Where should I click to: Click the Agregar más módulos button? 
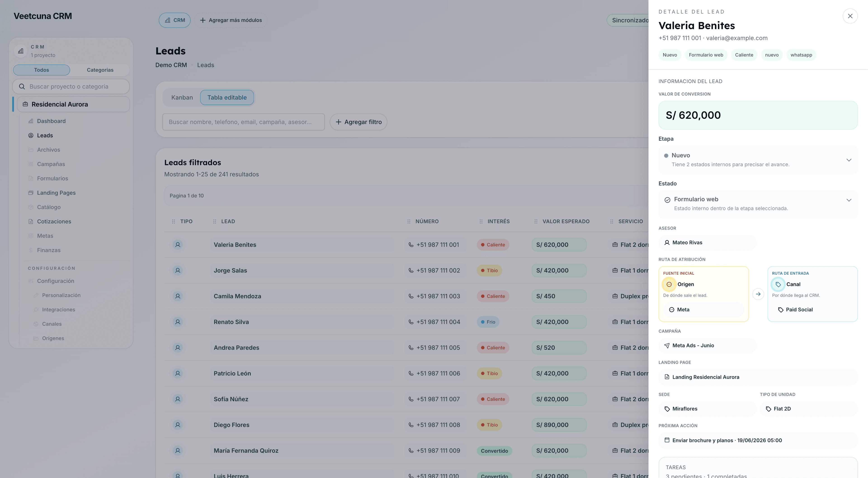[x=231, y=20]
